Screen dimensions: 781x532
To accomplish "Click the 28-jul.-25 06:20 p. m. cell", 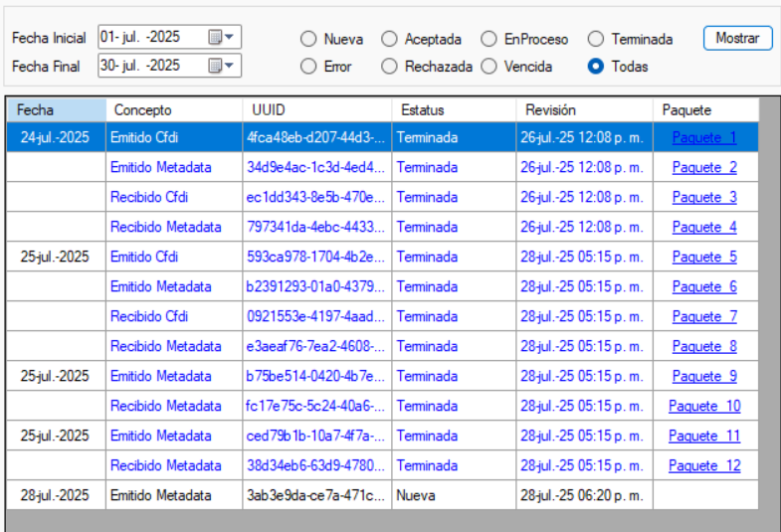I will tap(584, 495).
